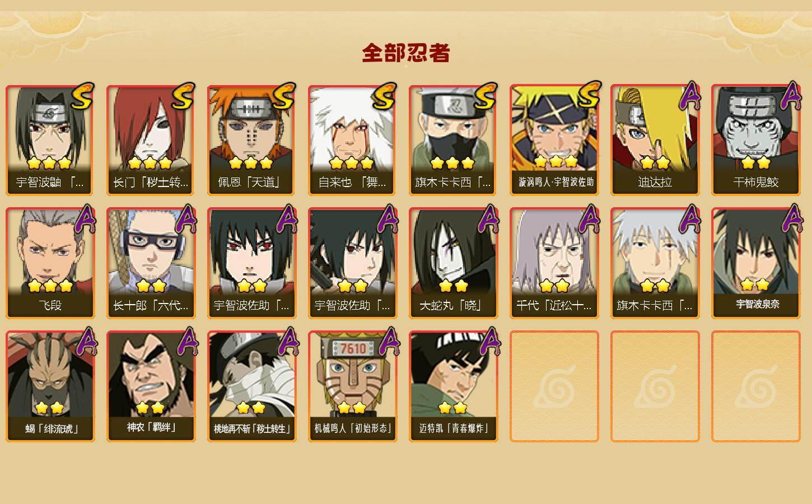Click the 全部忍者 heading

(x=406, y=53)
